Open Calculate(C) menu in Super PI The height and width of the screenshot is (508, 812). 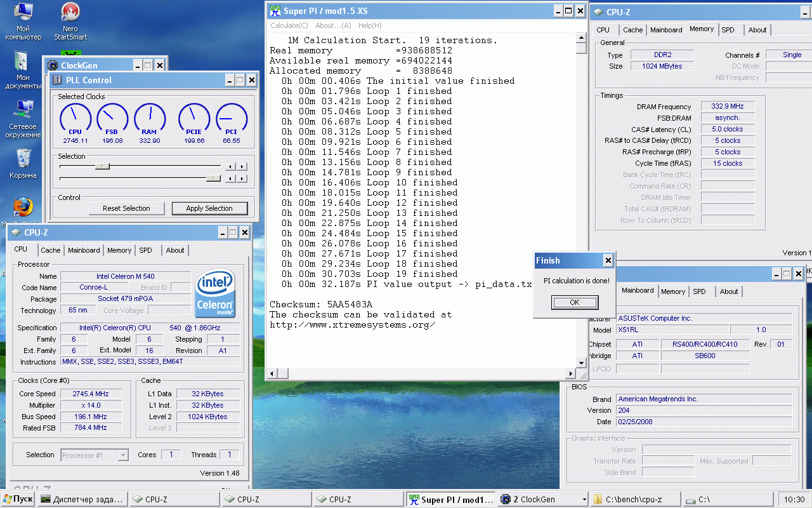pos(289,25)
